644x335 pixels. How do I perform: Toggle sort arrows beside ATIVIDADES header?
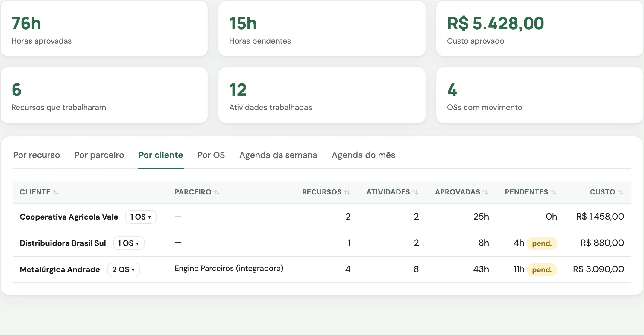point(415,192)
